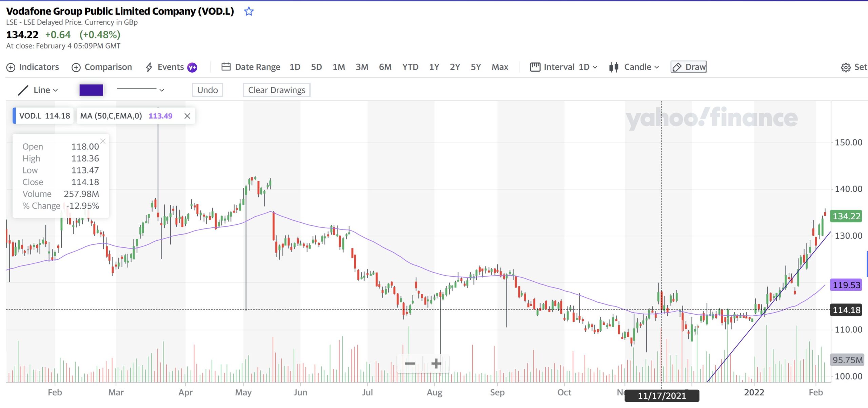The height and width of the screenshot is (408, 868).
Task: Click the 11/17/2021 crosshair date label
Action: (662, 395)
